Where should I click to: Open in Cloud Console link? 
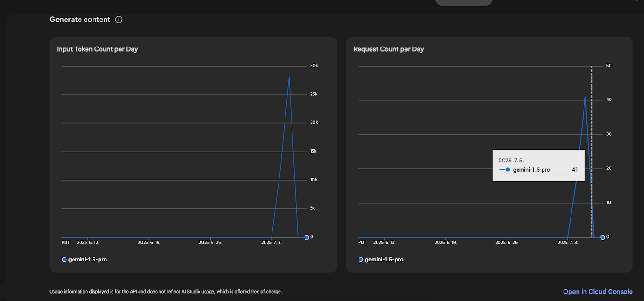(598, 292)
